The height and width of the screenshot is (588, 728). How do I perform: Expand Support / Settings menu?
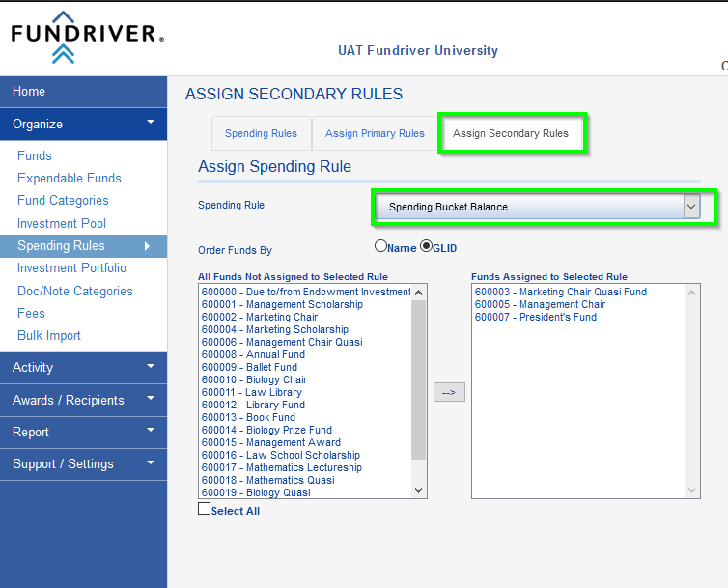84,464
